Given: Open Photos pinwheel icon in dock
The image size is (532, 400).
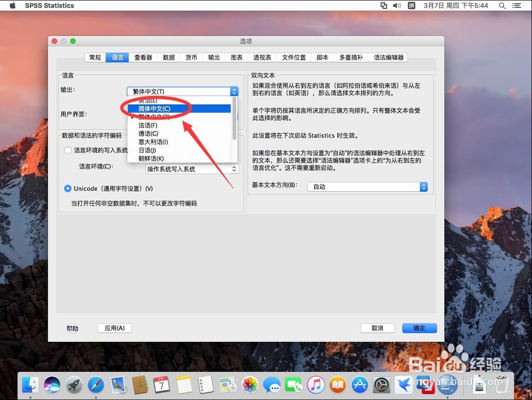Looking at the screenshot, I should (250, 385).
